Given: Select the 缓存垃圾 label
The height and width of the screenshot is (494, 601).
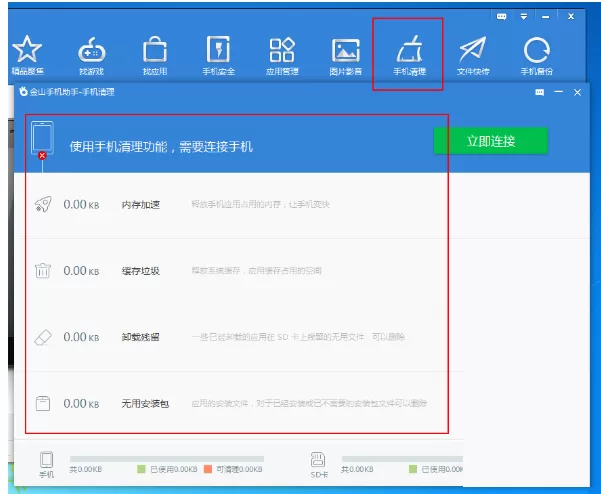Looking at the screenshot, I should 141,271.
